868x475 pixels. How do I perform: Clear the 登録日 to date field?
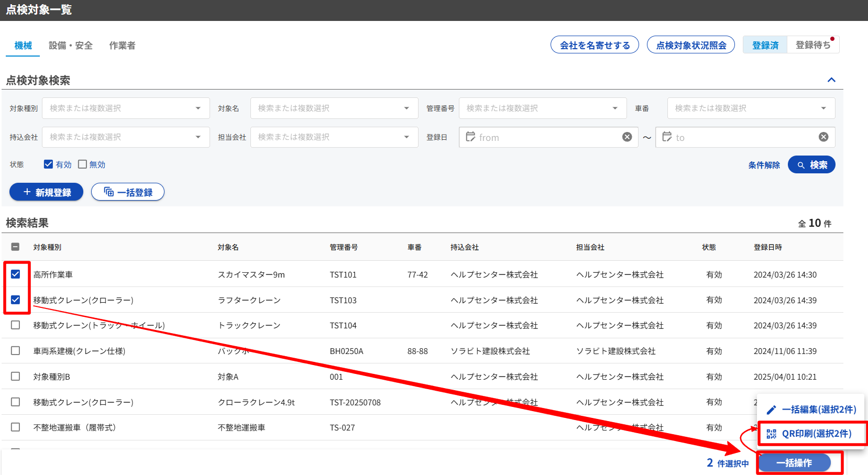823,137
